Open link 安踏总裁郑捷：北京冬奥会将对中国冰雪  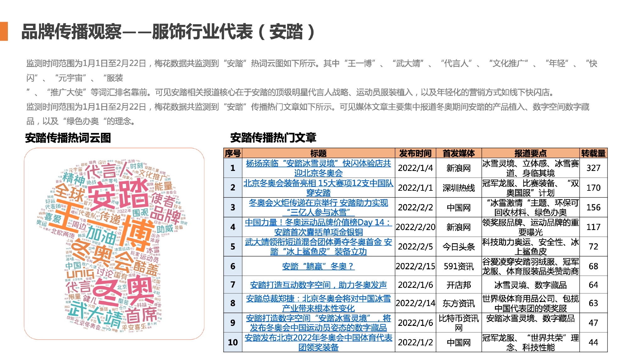[318, 303]
